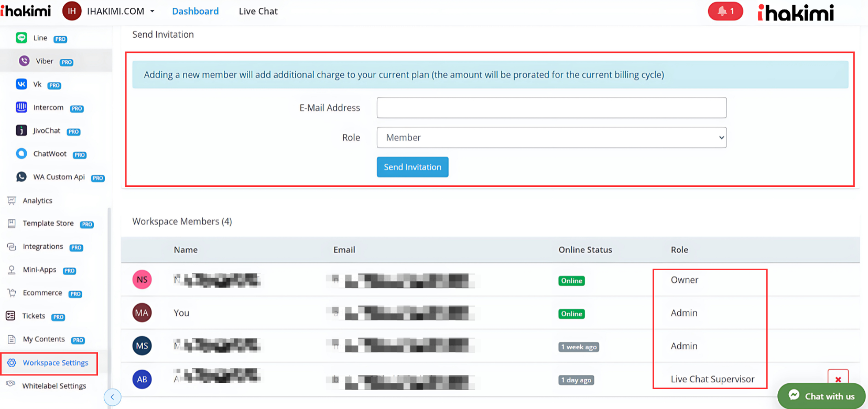Click the Viber channel icon
Screen dimensions: 868x409
coord(24,61)
